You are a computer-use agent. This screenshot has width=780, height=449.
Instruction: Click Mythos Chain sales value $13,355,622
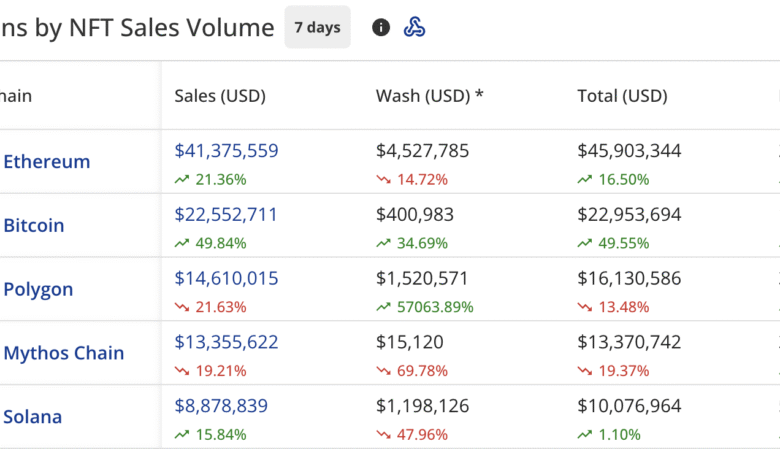click(226, 342)
